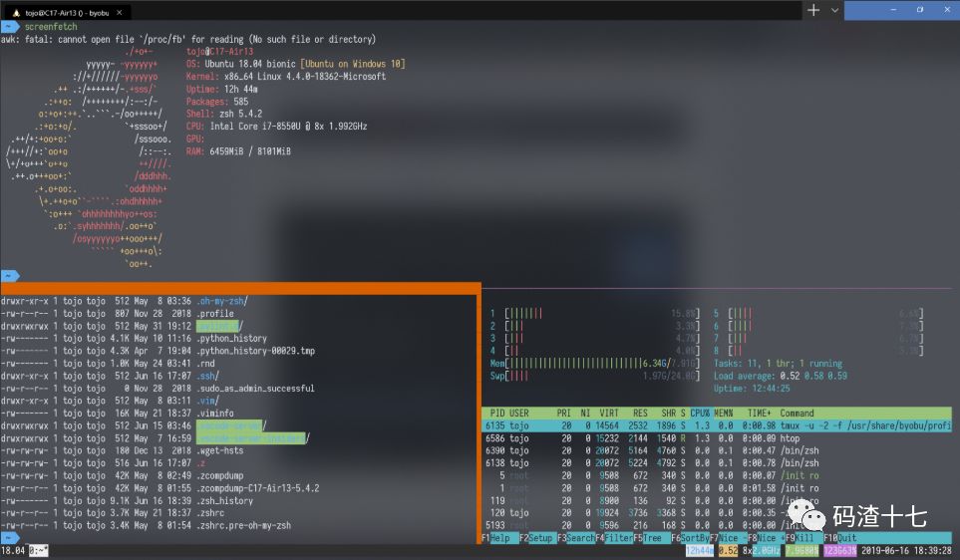The image size is (960, 560).
Task: Click .sudo_as_admin_successful entry
Action: [x=255, y=388]
